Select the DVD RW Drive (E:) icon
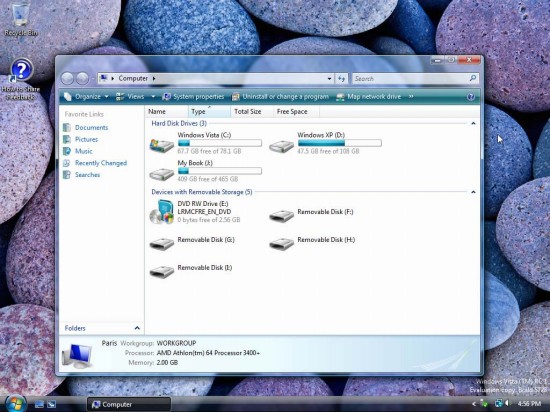Screen dimensions: 550x412 [162, 212]
